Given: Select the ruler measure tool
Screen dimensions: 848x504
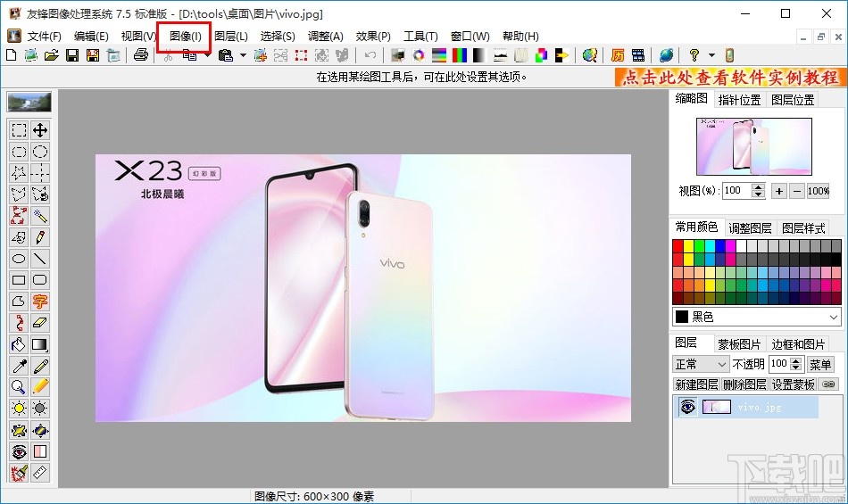Looking at the screenshot, I should click(40, 473).
